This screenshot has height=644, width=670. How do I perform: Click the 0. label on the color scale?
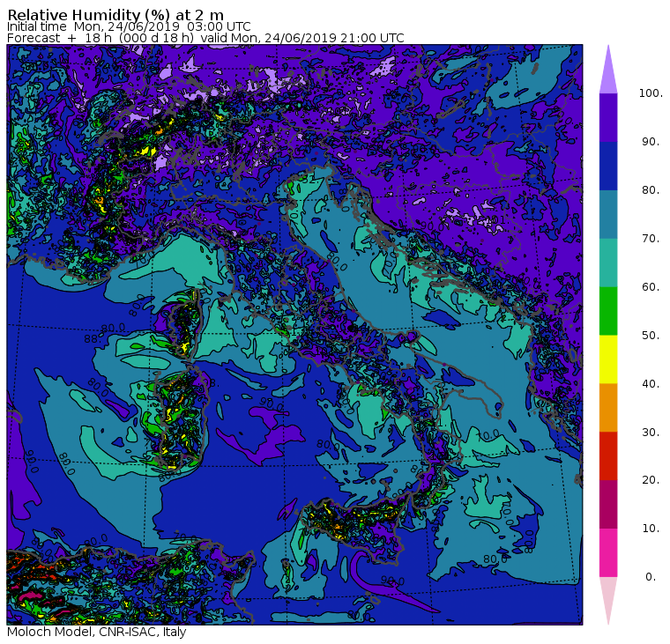pyautogui.click(x=651, y=577)
